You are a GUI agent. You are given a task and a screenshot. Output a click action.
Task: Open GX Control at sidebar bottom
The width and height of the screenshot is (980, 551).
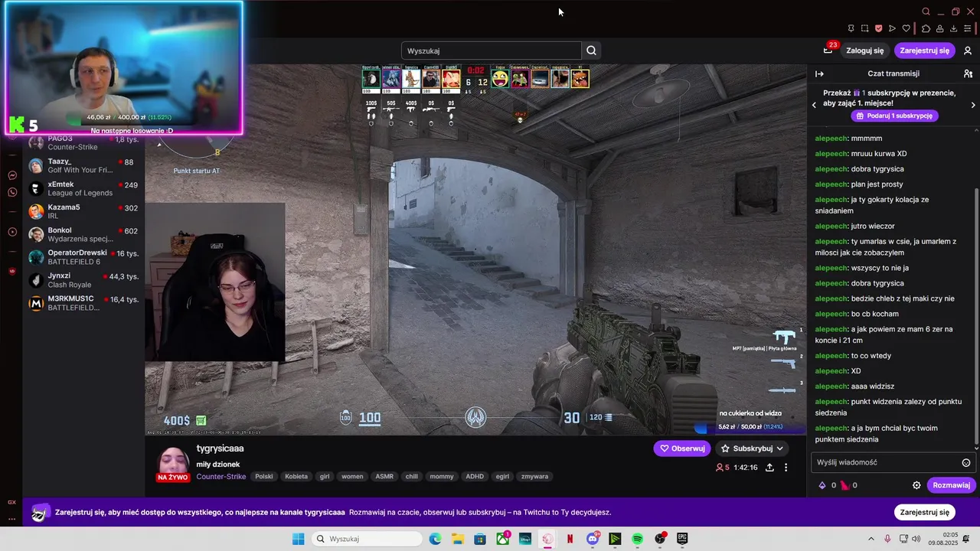[x=12, y=502]
